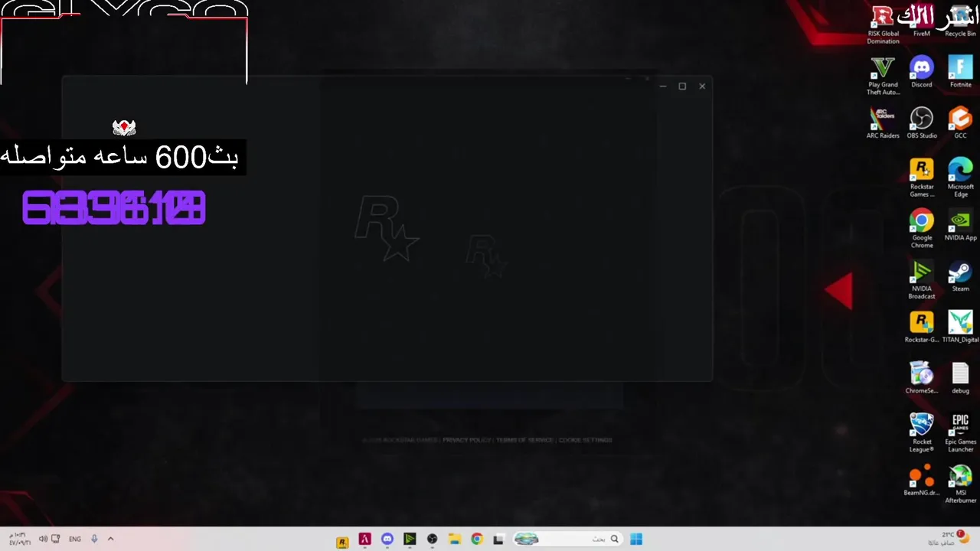This screenshot has height=551, width=980.
Task: Open the GCC desktop shortcut
Action: coord(960,123)
